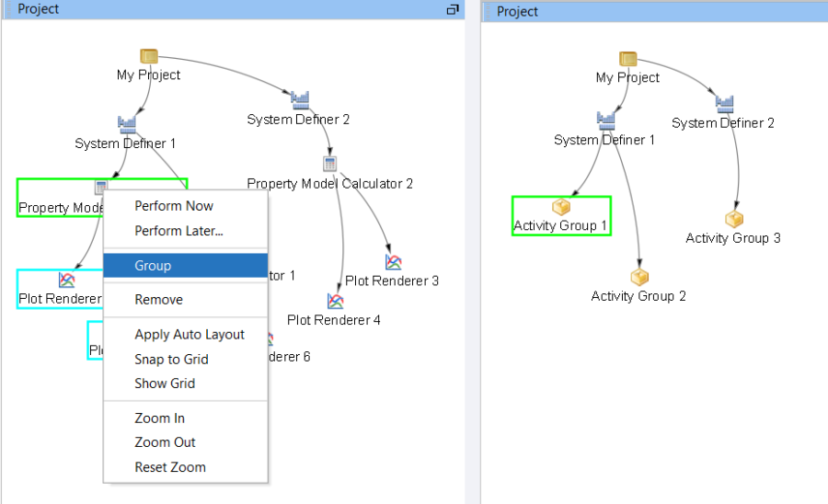Click the Activity Group 2 cube icon

639,277
